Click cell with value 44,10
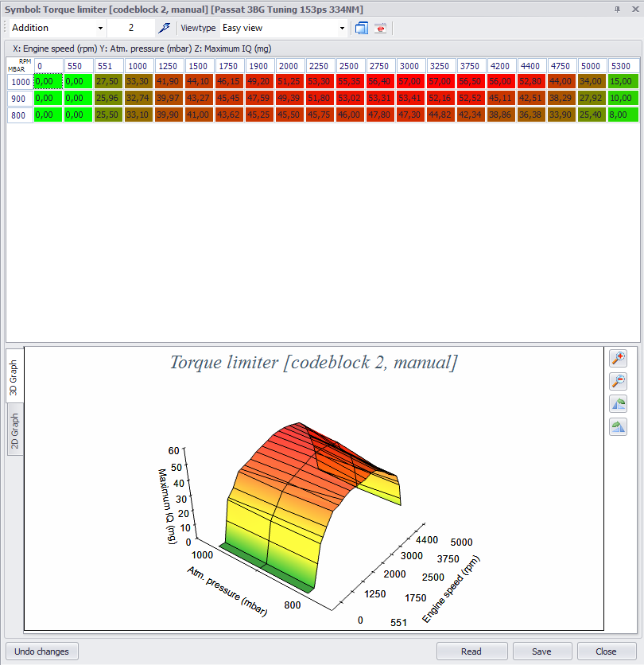Screen dimensions: 644x665 tap(200, 81)
